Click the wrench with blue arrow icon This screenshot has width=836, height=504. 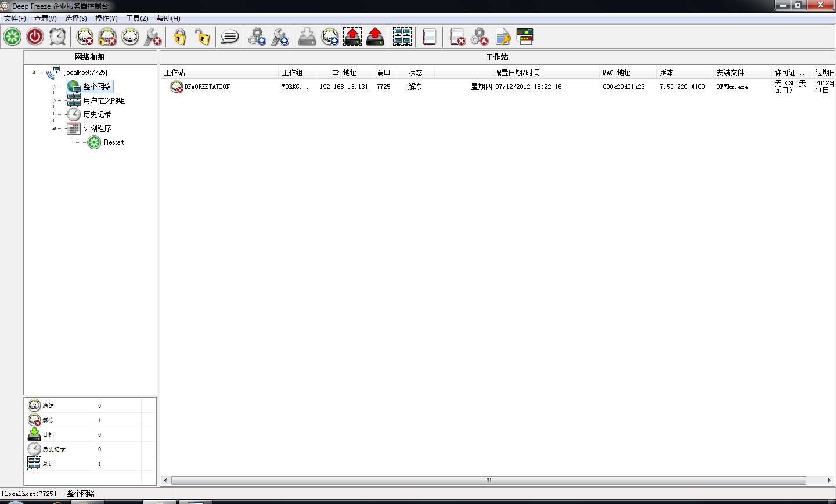point(279,37)
